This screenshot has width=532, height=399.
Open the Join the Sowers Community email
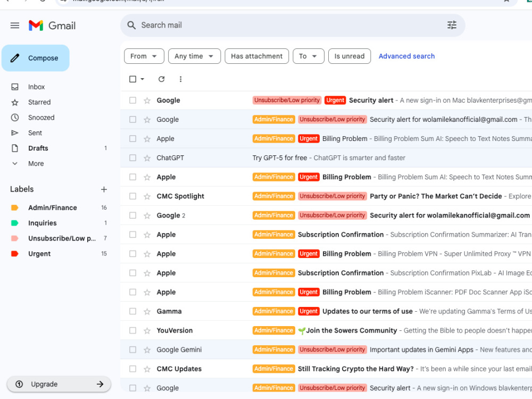[x=326, y=330]
